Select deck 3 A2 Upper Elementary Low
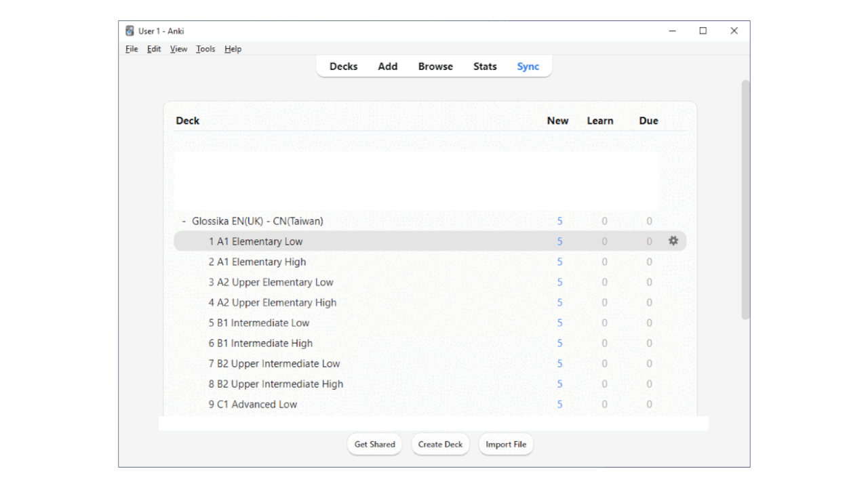Viewport: 868px width, 488px height. [x=271, y=282]
